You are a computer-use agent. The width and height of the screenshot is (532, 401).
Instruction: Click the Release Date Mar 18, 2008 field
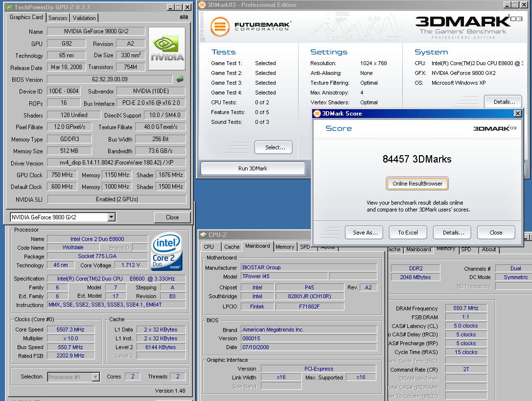point(66,67)
